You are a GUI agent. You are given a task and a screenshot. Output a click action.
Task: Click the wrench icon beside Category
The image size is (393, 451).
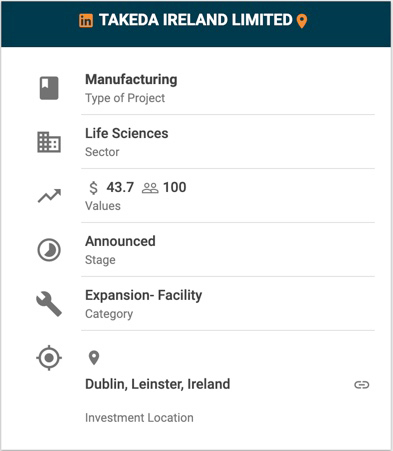(49, 304)
